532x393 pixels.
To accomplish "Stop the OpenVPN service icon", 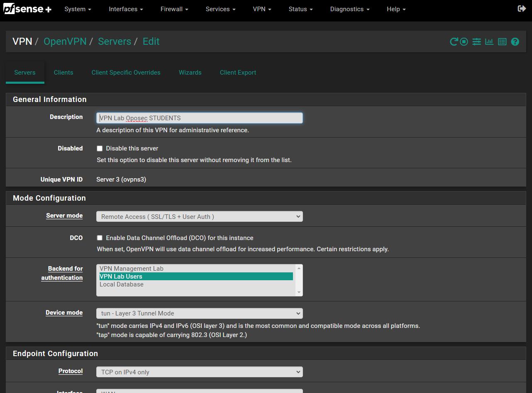I will click(x=464, y=41).
